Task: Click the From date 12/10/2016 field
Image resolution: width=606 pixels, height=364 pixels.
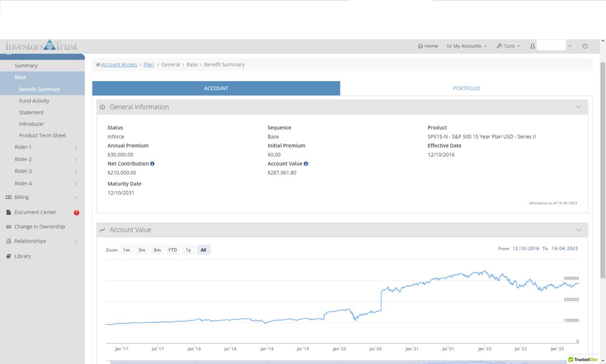Action: pos(526,249)
